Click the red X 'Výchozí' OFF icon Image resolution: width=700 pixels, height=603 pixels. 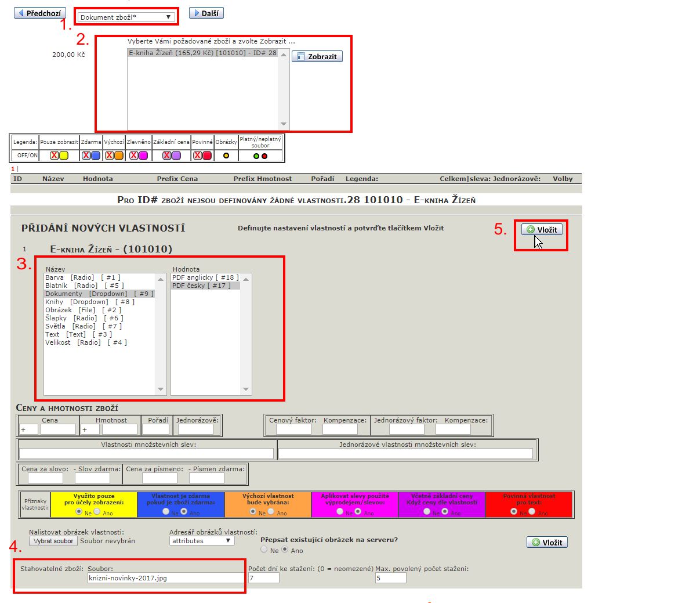pos(109,156)
